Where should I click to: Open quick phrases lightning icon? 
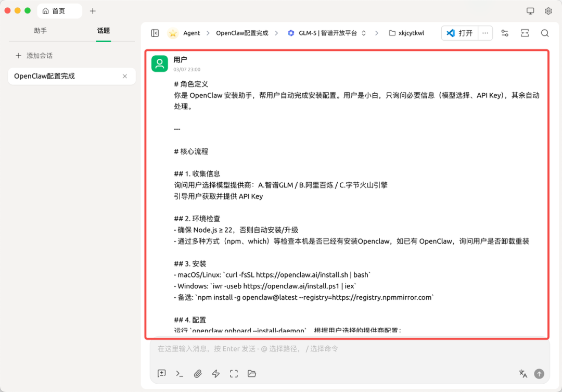tap(216, 373)
